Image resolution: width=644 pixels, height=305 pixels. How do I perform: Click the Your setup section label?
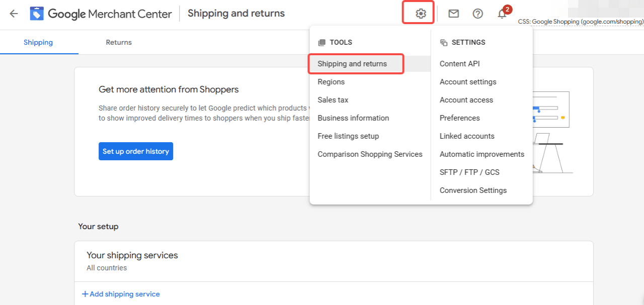click(98, 227)
